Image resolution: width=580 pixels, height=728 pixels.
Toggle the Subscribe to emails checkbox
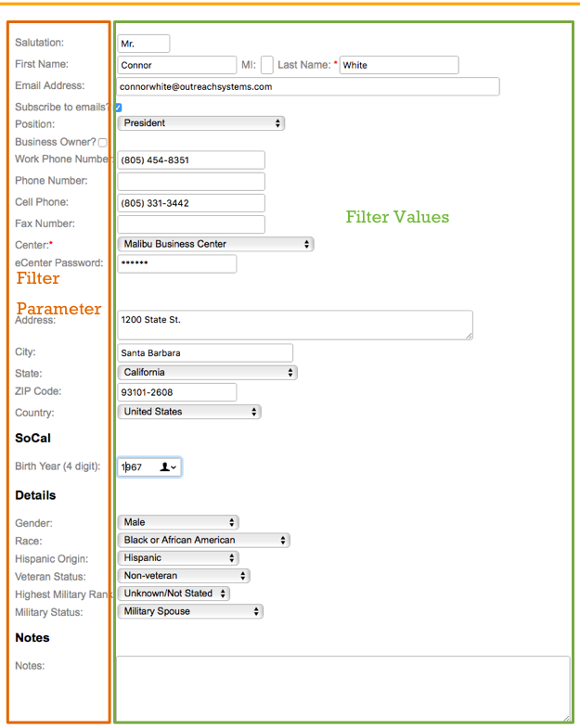(x=118, y=108)
